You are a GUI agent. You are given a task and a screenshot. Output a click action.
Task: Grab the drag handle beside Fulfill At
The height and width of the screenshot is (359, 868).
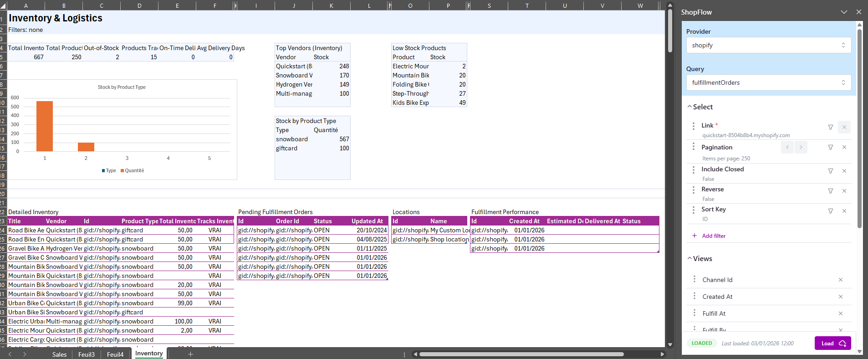point(694,313)
